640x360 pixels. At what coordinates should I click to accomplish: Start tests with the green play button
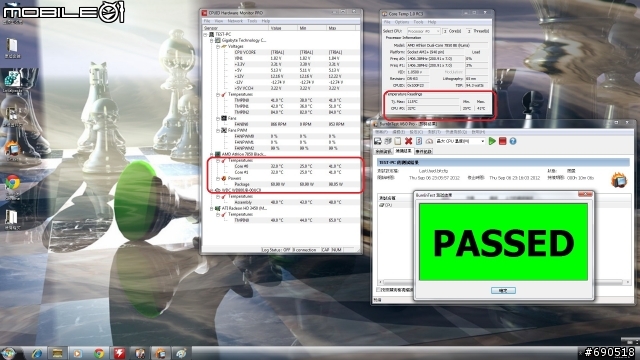click(x=492, y=141)
